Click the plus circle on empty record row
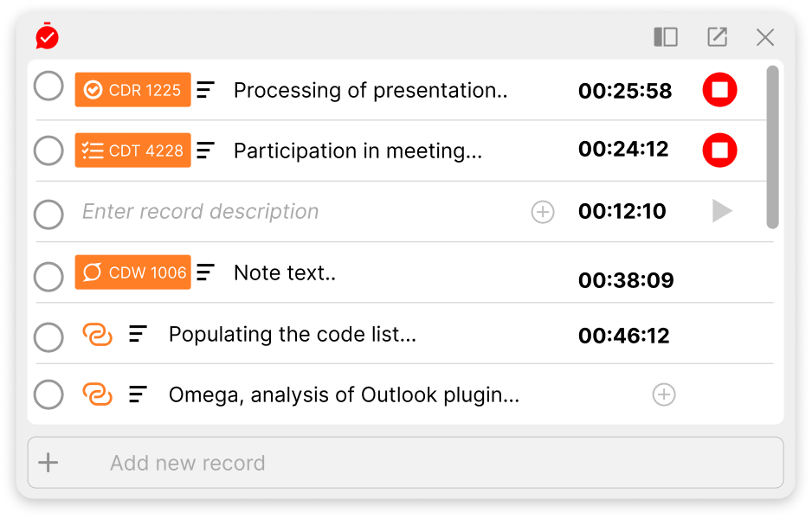Image resolution: width=812 pixels, height=519 pixels. pyautogui.click(x=543, y=212)
